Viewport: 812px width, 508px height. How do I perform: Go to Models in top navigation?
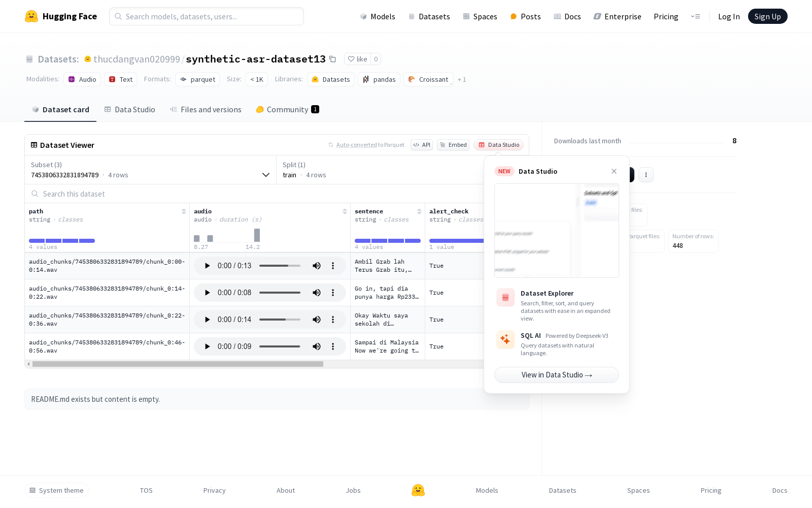tap(378, 16)
